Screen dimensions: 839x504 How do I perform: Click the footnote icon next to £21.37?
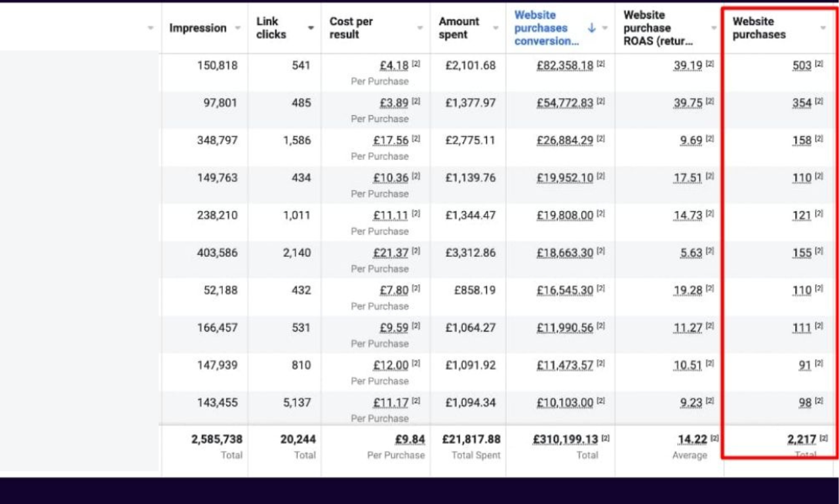[416, 252]
